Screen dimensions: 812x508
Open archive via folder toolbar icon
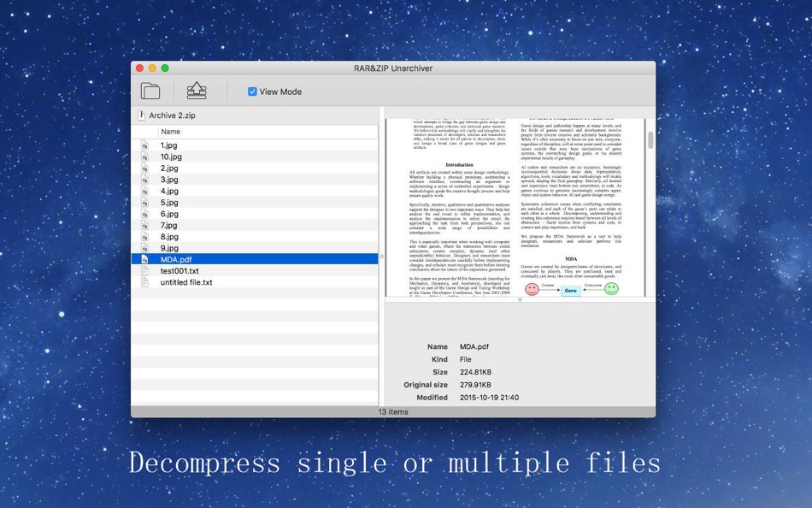tap(150, 92)
